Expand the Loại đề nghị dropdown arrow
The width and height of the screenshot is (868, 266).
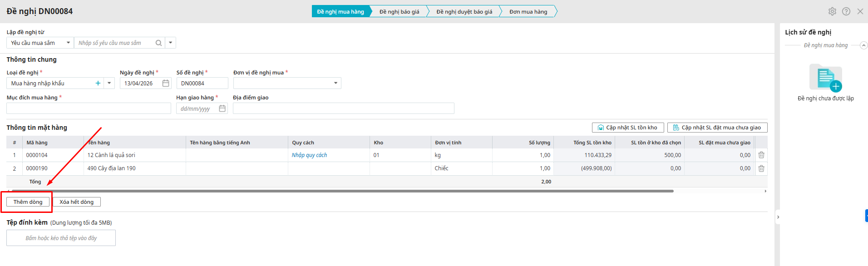click(109, 83)
